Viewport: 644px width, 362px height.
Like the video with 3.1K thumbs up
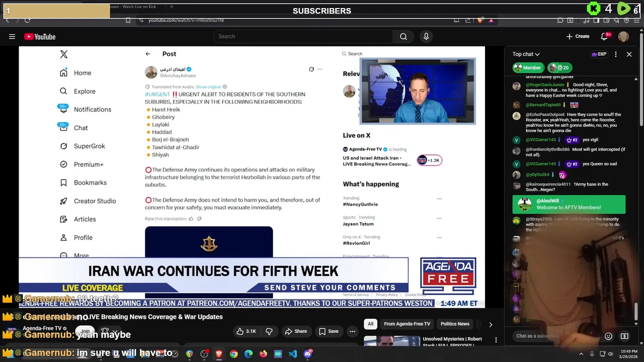tap(247, 331)
